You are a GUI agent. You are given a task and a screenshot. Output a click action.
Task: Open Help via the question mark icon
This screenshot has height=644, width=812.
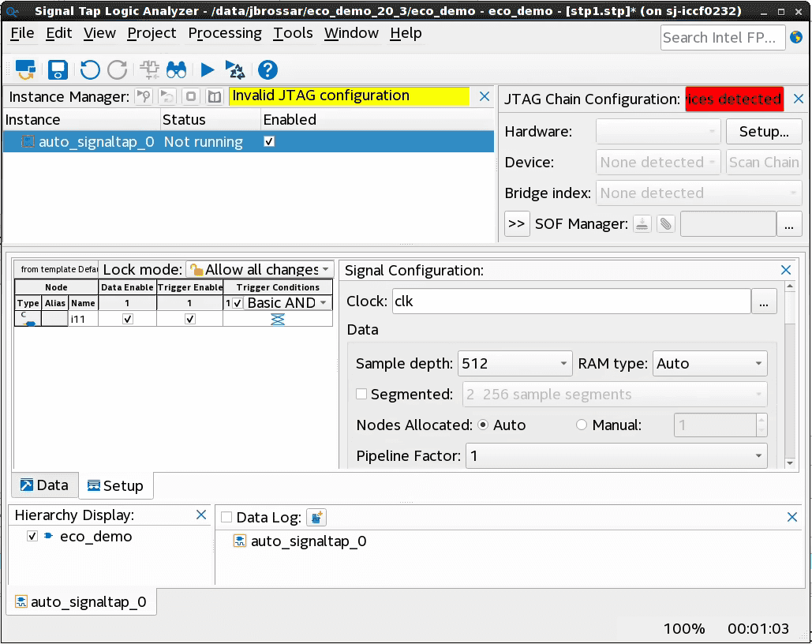coord(268,69)
